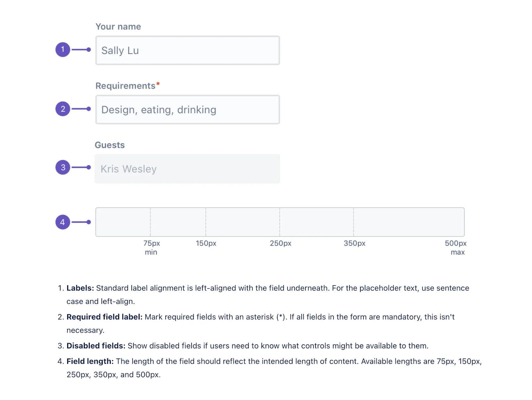
Task: Click the red asterisk next to Requirements
Action: 158,84
